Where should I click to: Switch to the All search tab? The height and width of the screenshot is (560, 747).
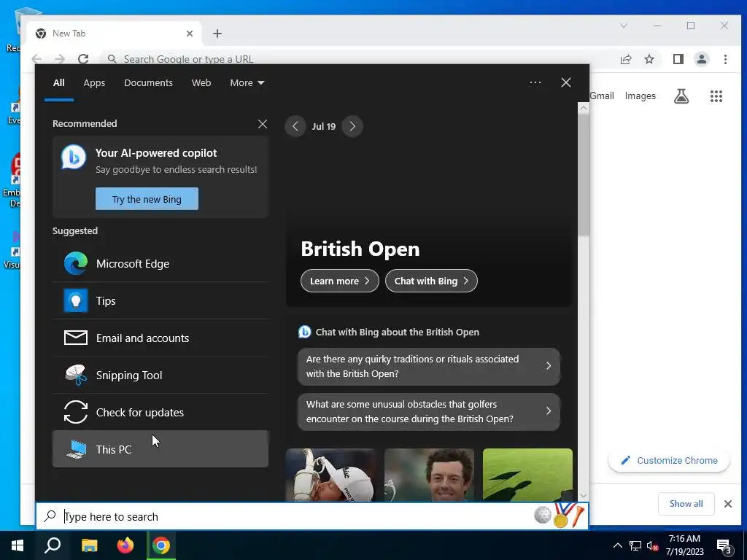(x=58, y=83)
